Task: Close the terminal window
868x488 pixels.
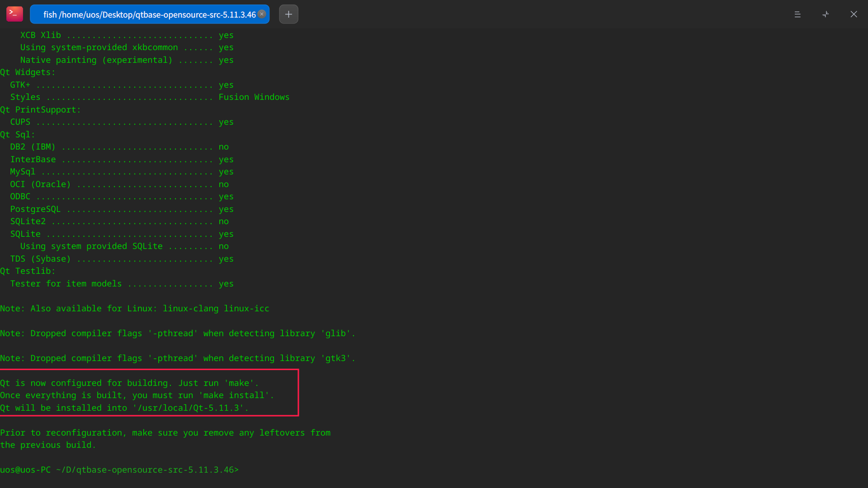Action: click(854, 14)
